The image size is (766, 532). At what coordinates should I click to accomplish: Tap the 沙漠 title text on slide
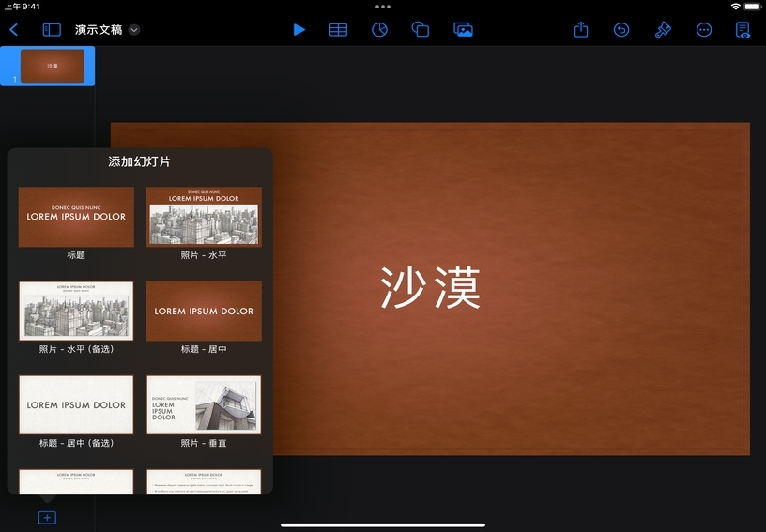430,288
